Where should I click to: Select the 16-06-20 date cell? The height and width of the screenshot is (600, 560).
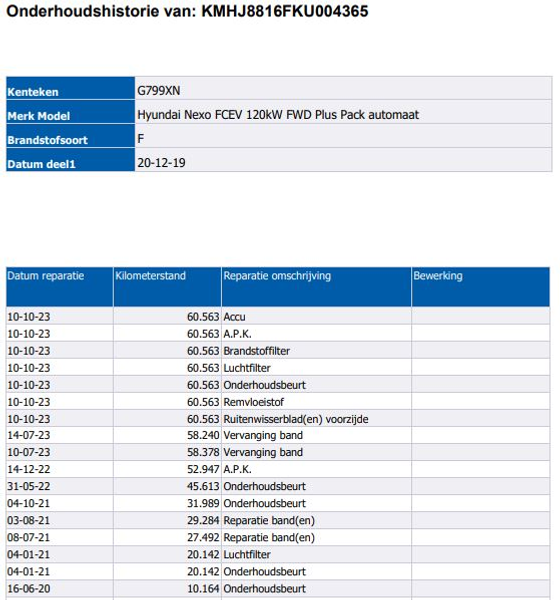(x=60, y=589)
